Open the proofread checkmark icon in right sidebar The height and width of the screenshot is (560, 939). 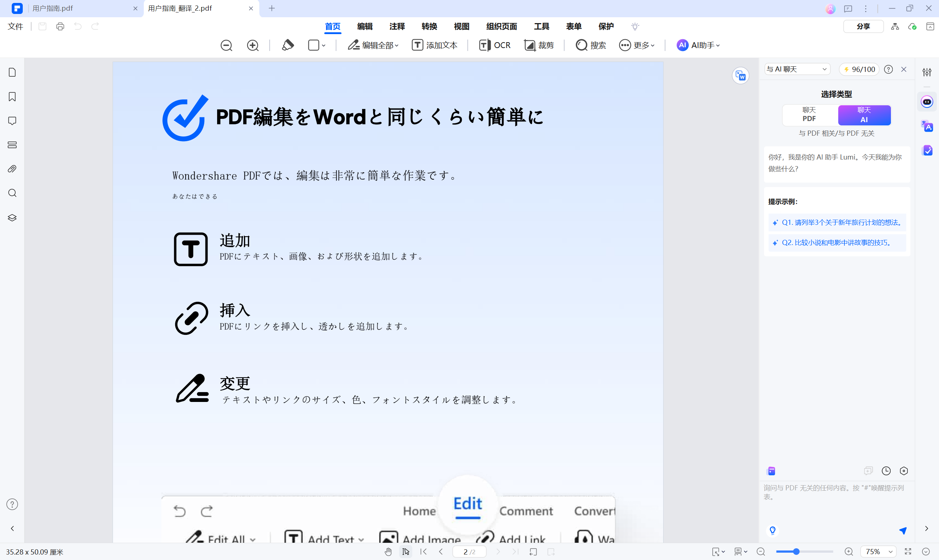(927, 150)
